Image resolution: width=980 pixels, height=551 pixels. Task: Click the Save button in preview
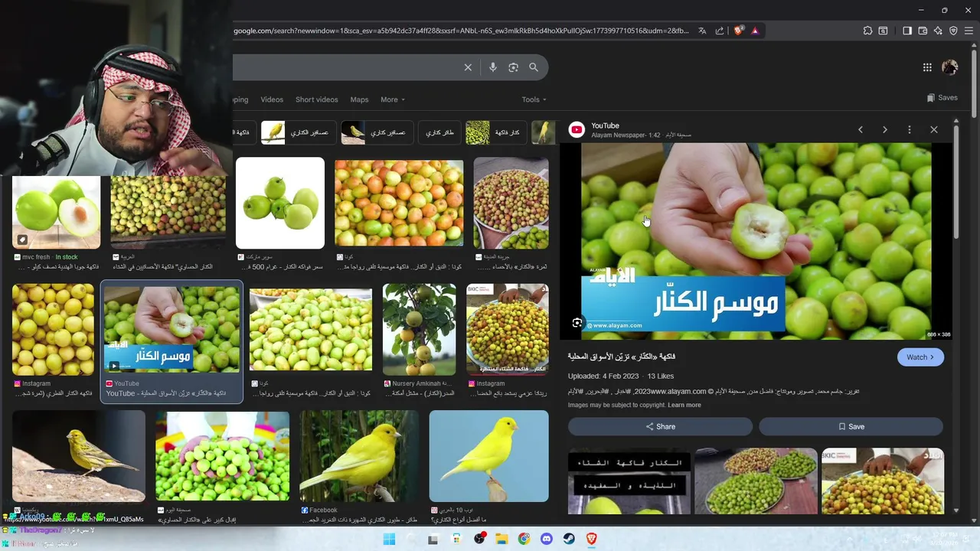[851, 426]
